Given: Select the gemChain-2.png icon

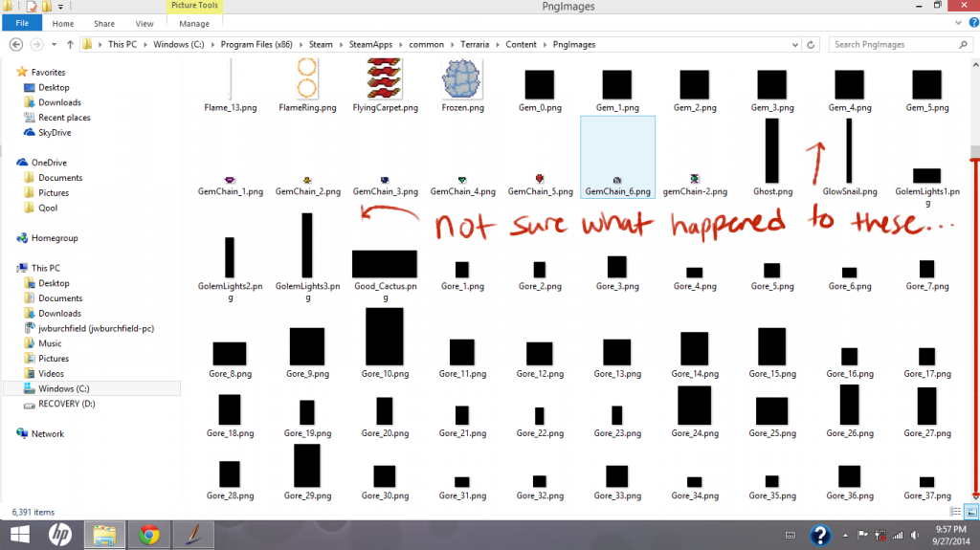Looking at the screenshot, I should tap(695, 180).
